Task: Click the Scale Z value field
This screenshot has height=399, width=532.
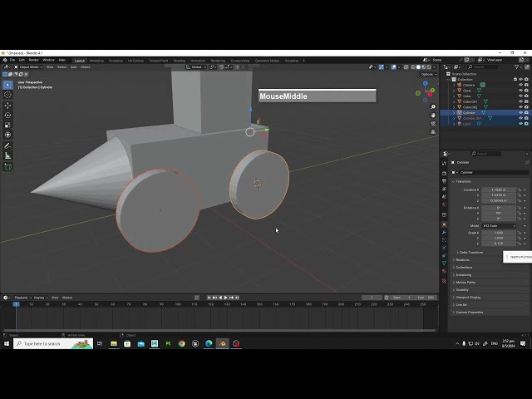Action: (x=499, y=244)
